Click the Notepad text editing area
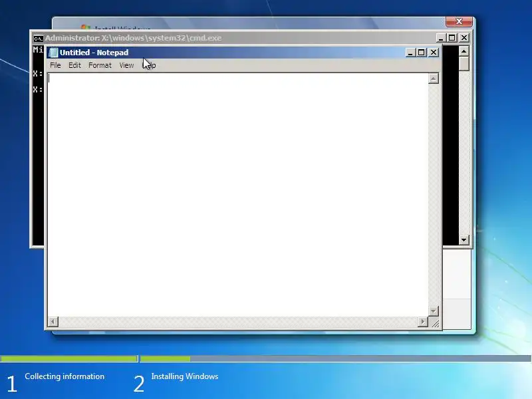Screen dimensions: 532x399 [237, 194]
